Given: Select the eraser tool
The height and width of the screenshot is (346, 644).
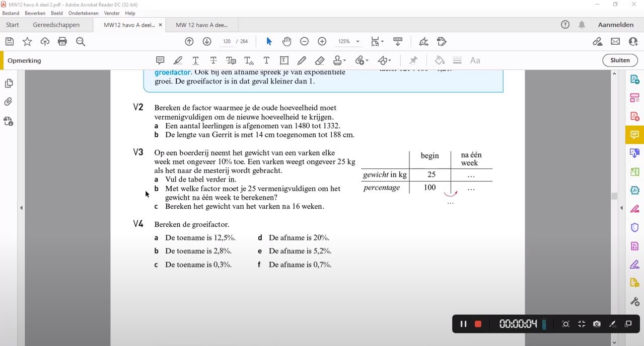Looking at the screenshot, I should 319,60.
